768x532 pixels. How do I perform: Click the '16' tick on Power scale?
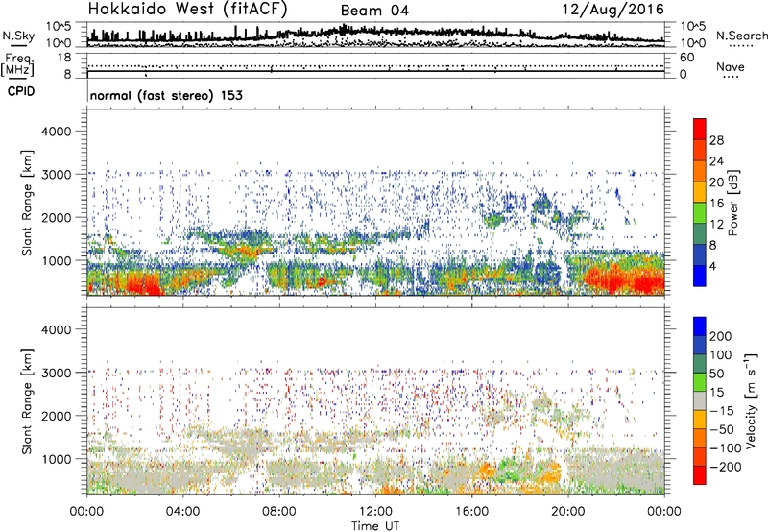pyautogui.click(x=716, y=204)
